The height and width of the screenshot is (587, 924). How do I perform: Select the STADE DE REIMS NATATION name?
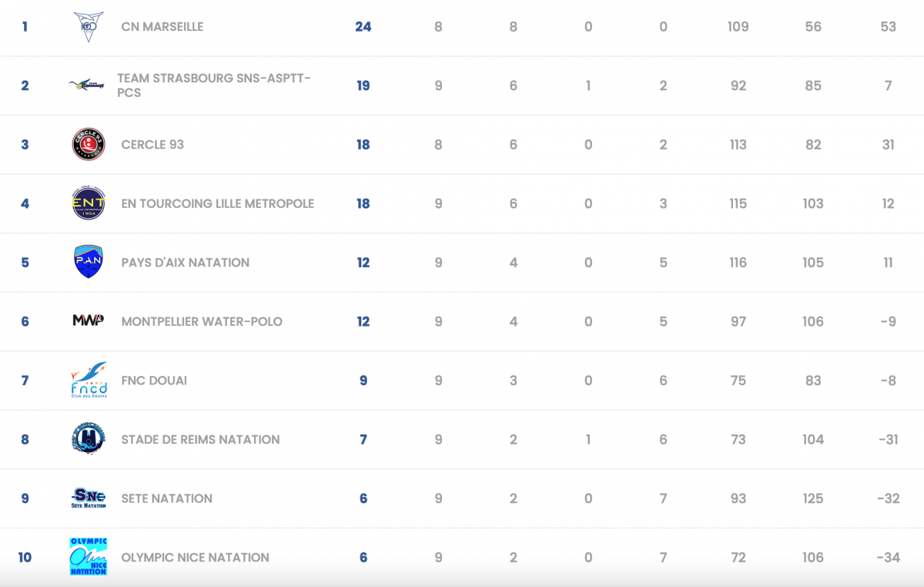tap(200, 440)
